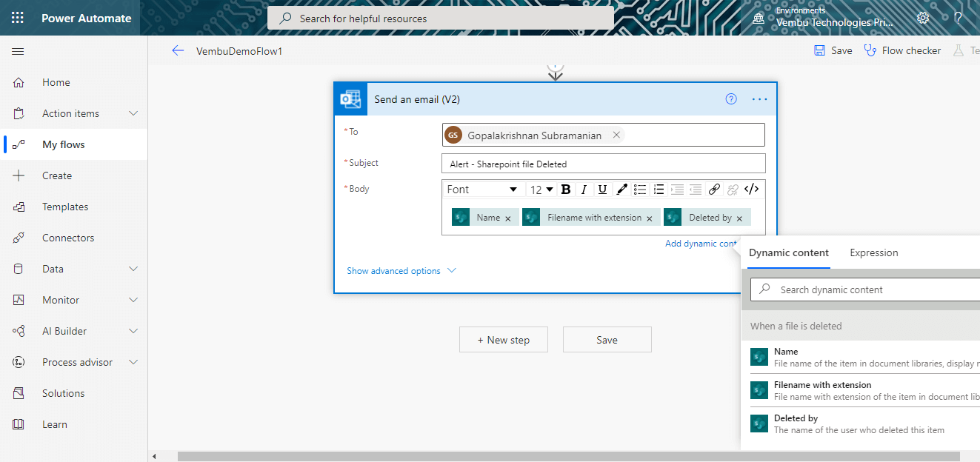Screen dimensions: 980x462
Task: Expand the Data section chevron
Action: click(133, 269)
